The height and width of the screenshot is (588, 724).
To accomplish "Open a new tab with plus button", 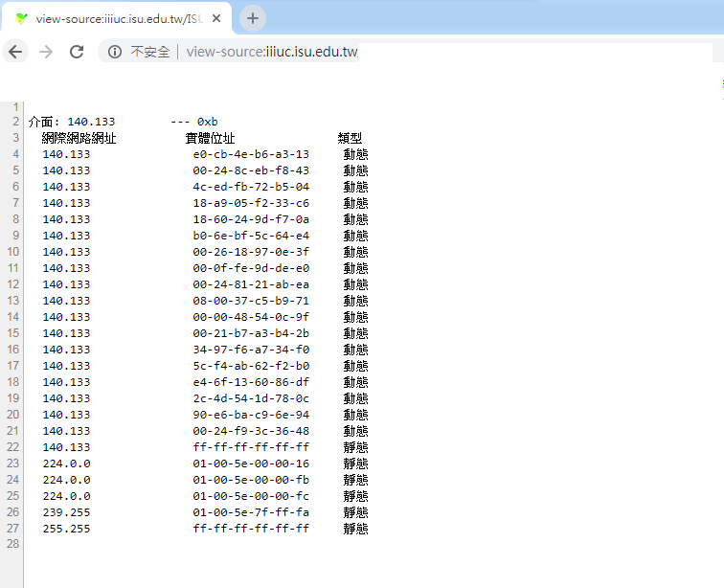I will 253,18.
